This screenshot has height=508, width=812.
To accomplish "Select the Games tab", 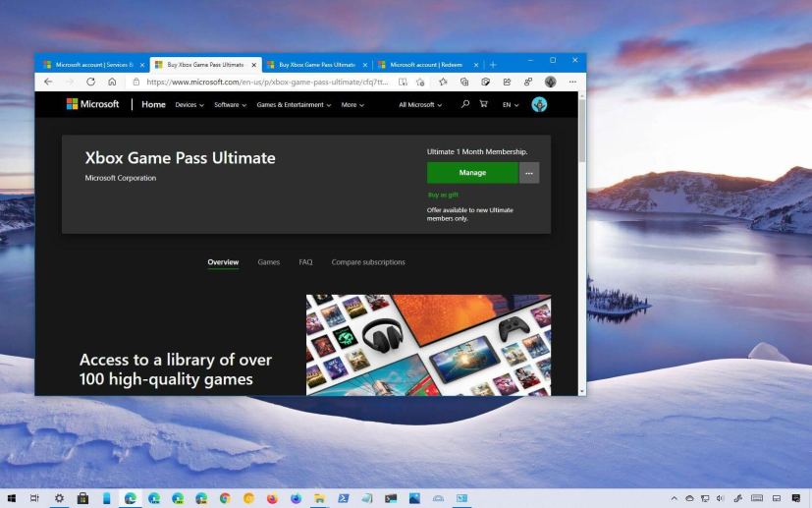I will click(269, 262).
